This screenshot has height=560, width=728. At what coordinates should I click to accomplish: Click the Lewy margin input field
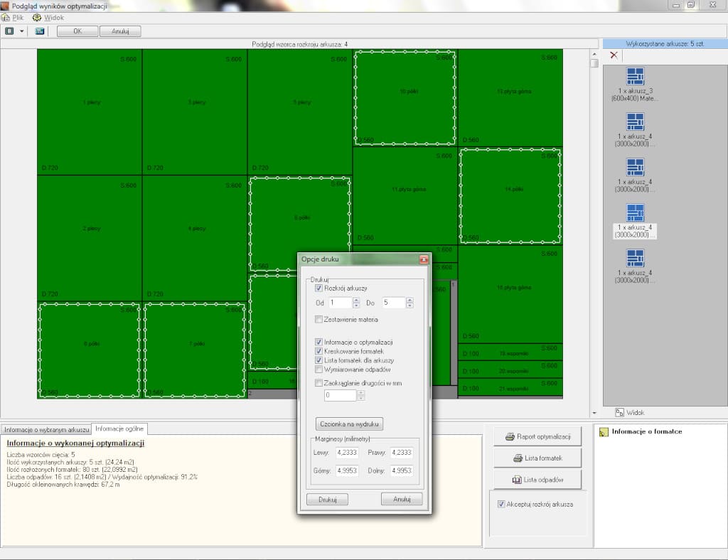point(346,452)
